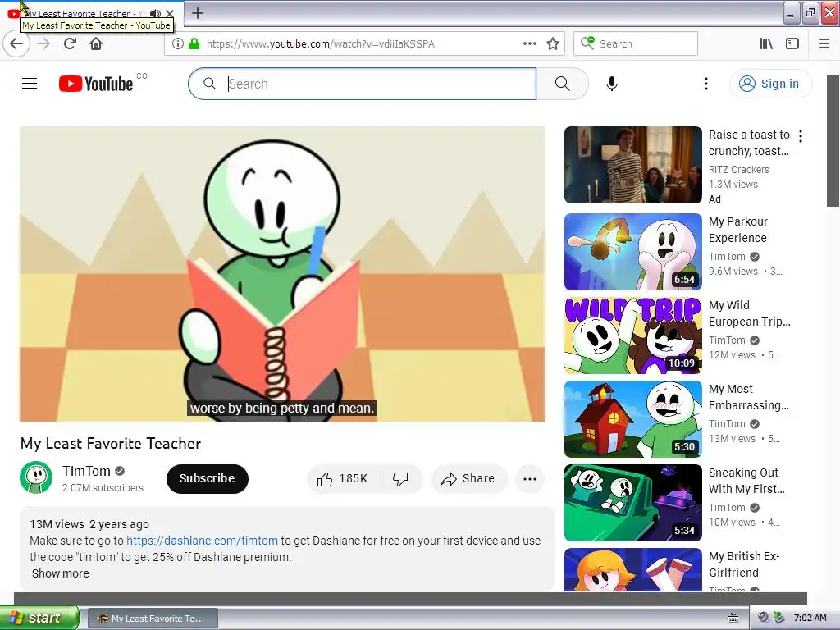Open the browser home page
The height and width of the screenshot is (630, 840).
pos(96,43)
